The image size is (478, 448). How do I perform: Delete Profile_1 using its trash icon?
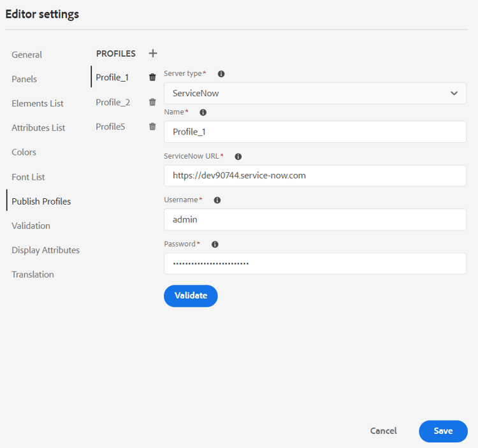[152, 77]
